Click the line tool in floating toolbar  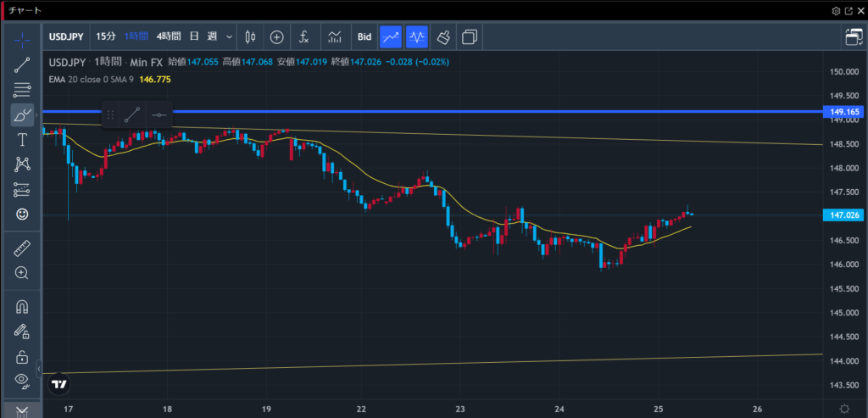pyautogui.click(x=132, y=114)
